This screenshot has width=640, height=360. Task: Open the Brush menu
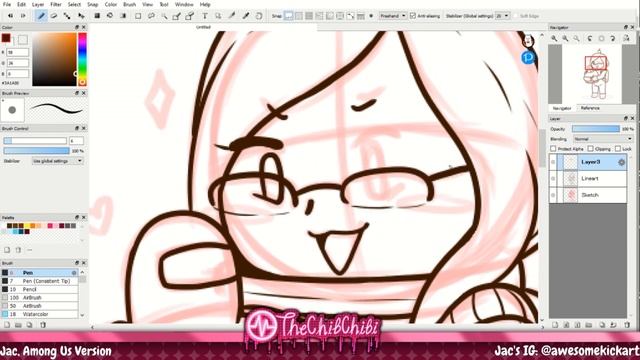click(129, 4)
